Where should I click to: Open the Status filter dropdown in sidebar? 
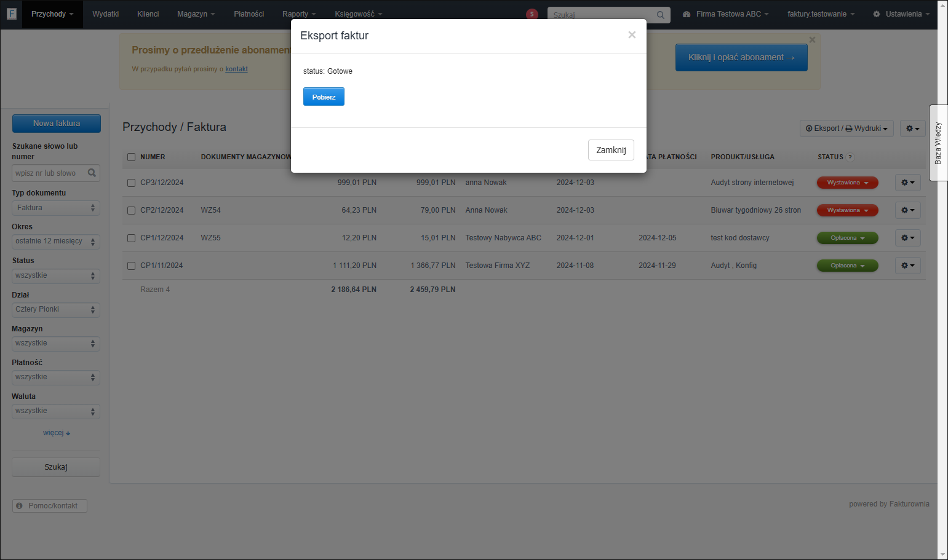(x=56, y=276)
